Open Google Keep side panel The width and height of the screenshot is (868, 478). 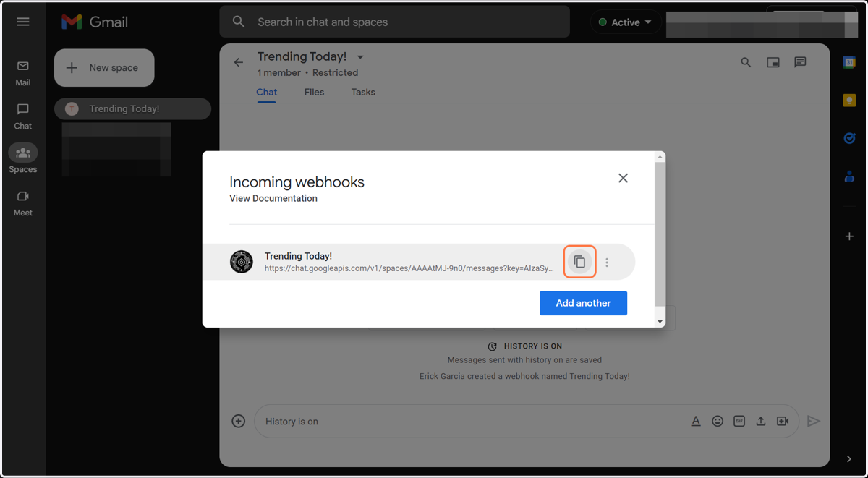pos(849,101)
